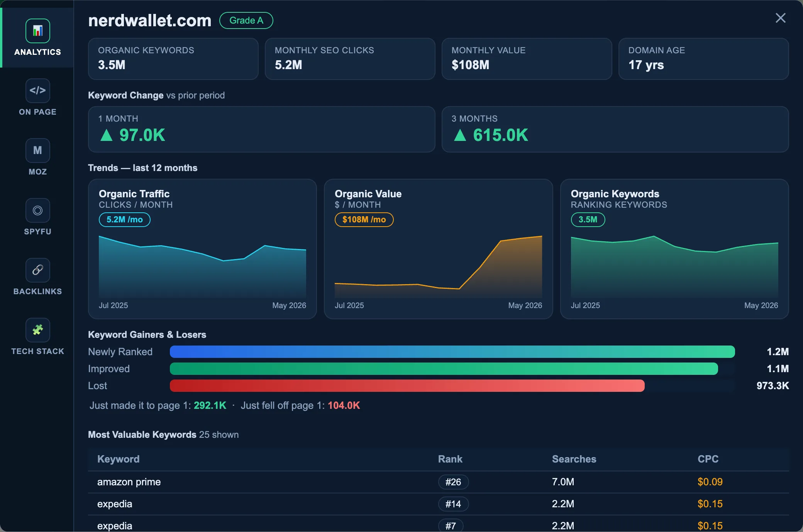Click the 5.2M /mo traffic pill
Screen dimensions: 803x532
point(125,220)
